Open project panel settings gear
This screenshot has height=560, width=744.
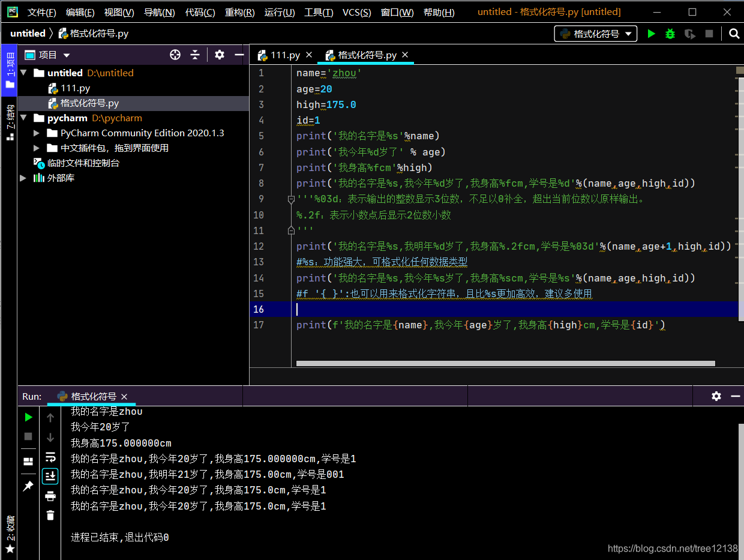coord(220,55)
